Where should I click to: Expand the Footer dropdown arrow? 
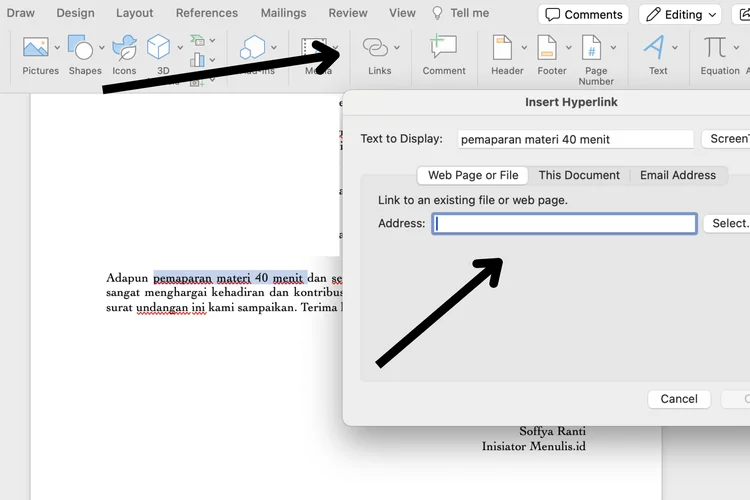click(568, 47)
